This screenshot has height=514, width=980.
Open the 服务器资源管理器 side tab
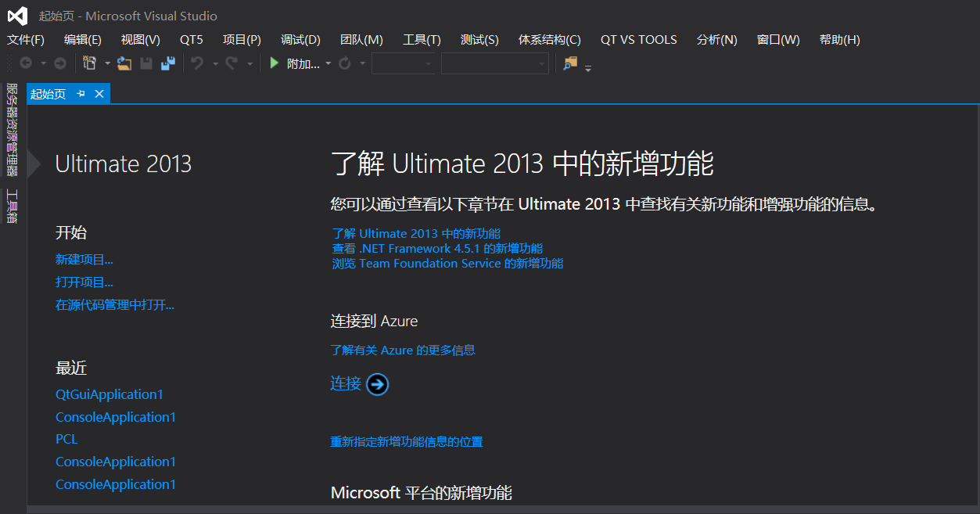[12, 130]
